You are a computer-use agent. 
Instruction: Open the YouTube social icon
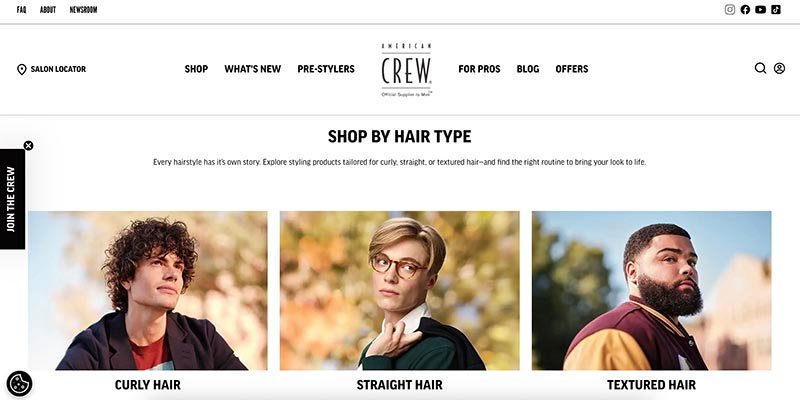[760, 10]
